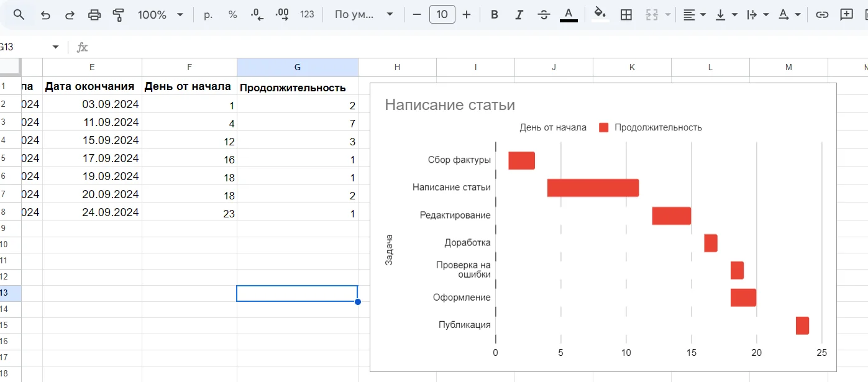Click the fill handle of selected cell G13
The image size is (868, 382).
pos(358,302)
